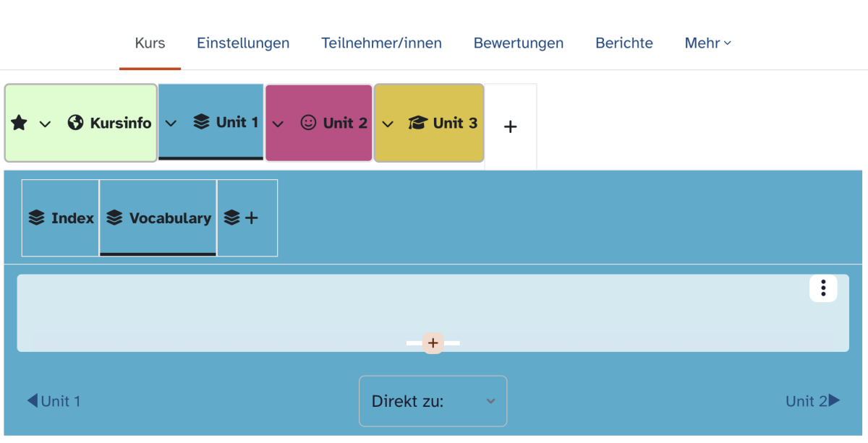Open the Mehr navigation menu
Image resolution: width=868 pixels, height=443 pixels.
point(707,43)
